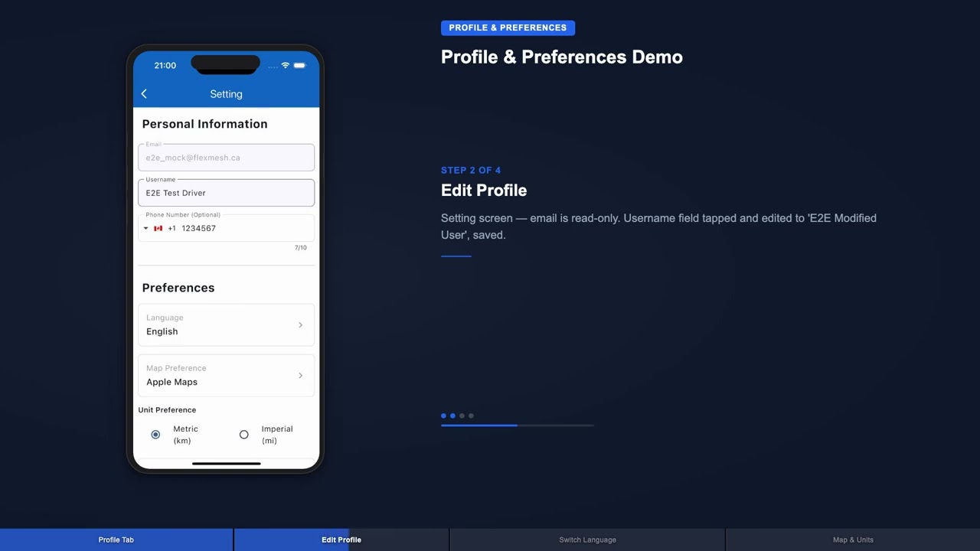Click the English language value
980x551 pixels.
pos(162,331)
